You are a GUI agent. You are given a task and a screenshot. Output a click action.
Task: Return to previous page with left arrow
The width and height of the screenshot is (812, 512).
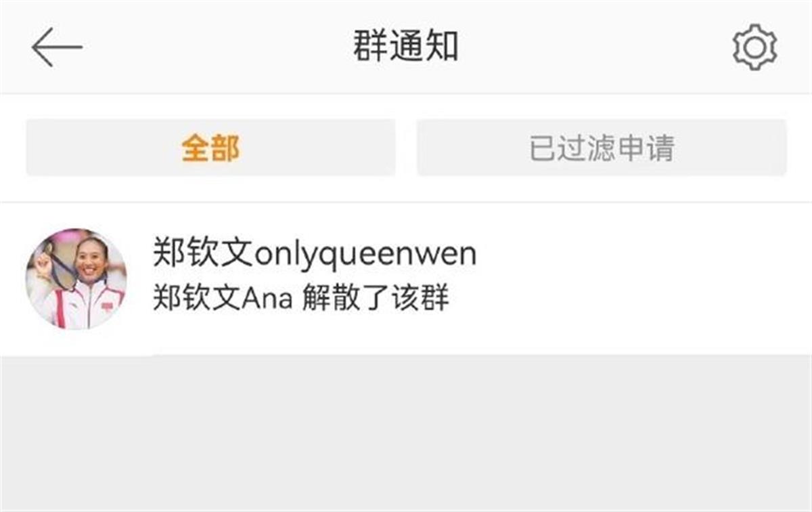(57, 47)
